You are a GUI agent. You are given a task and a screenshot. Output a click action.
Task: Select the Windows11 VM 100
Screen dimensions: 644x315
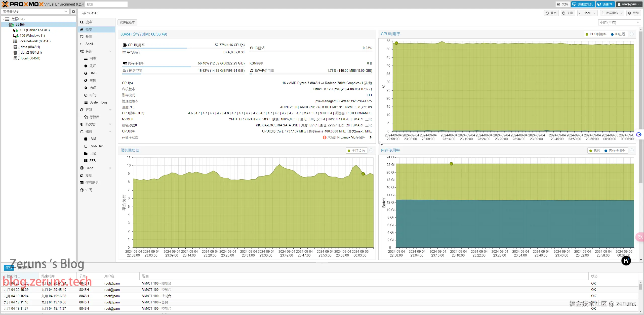(x=32, y=36)
